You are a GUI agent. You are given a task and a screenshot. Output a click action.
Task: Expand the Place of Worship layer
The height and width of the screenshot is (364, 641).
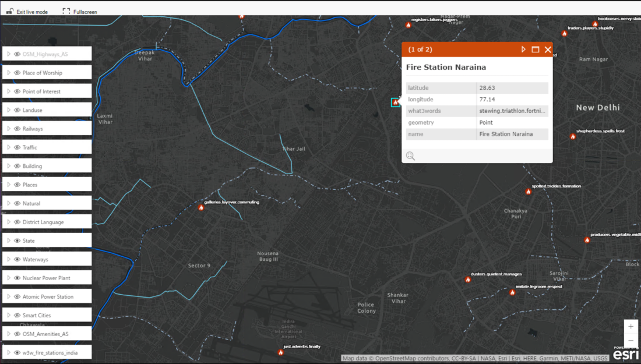(9, 73)
